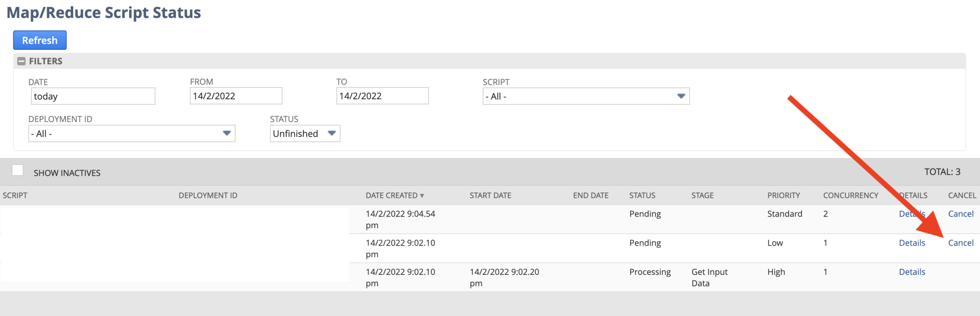Cancel the Standard priority pending script
This screenshot has width=980, height=316.
[960, 214]
